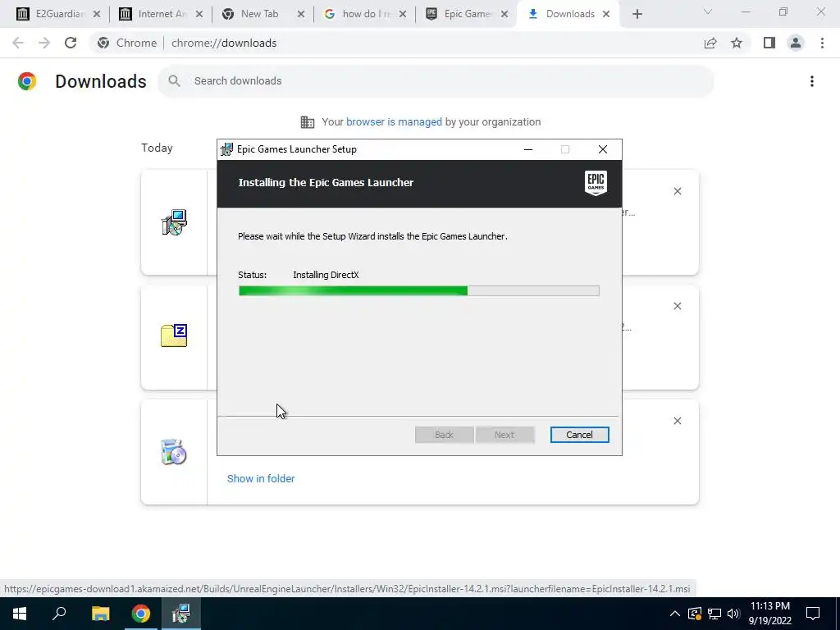The image size is (840, 630).
Task: Click the Epic Games logo in setup header
Action: pos(596,183)
